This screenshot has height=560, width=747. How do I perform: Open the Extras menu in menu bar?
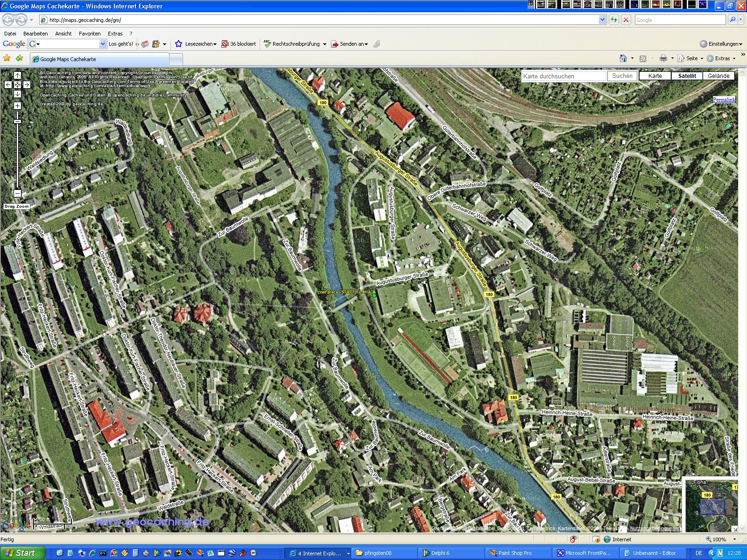click(115, 34)
